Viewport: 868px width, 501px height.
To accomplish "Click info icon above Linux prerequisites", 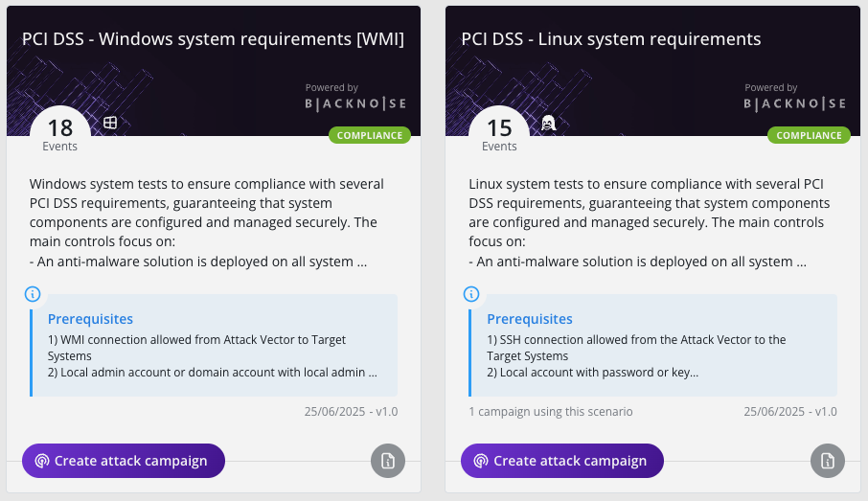I will tap(470, 294).
